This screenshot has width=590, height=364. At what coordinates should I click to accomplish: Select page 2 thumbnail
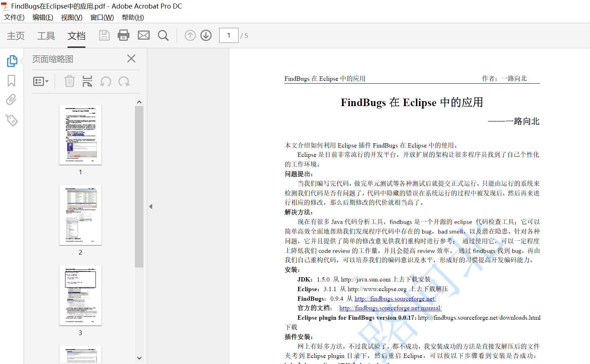click(80, 215)
